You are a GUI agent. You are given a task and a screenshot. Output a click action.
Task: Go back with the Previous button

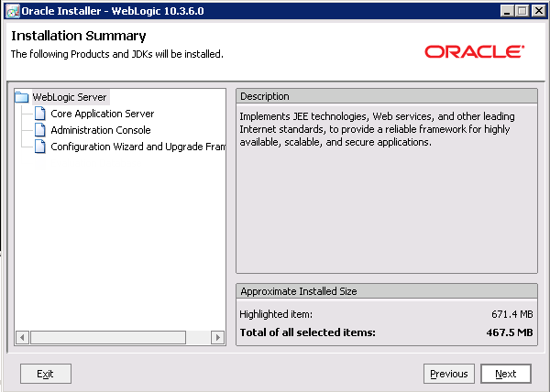pyautogui.click(x=449, y=374)
